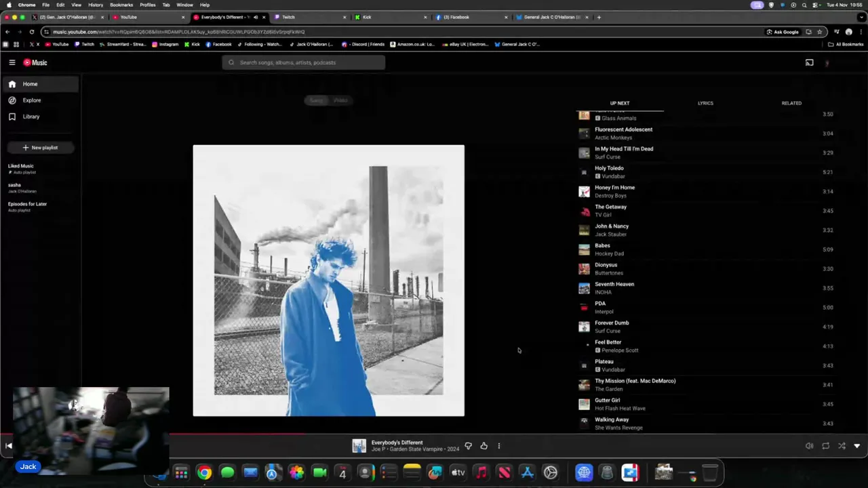Open the three-dot song options menu
Viewport: 868px width, 488px height.
coord(499,446)
